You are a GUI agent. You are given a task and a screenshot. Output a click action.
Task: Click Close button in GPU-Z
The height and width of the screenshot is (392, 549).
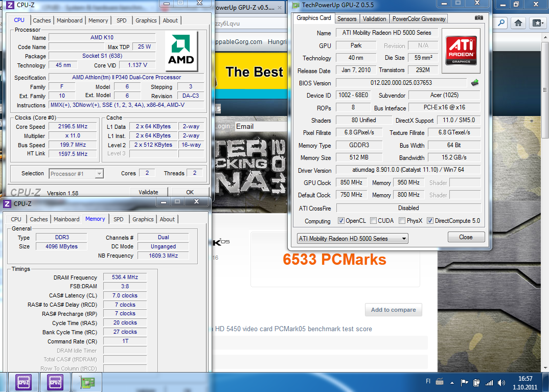point(466,237)
